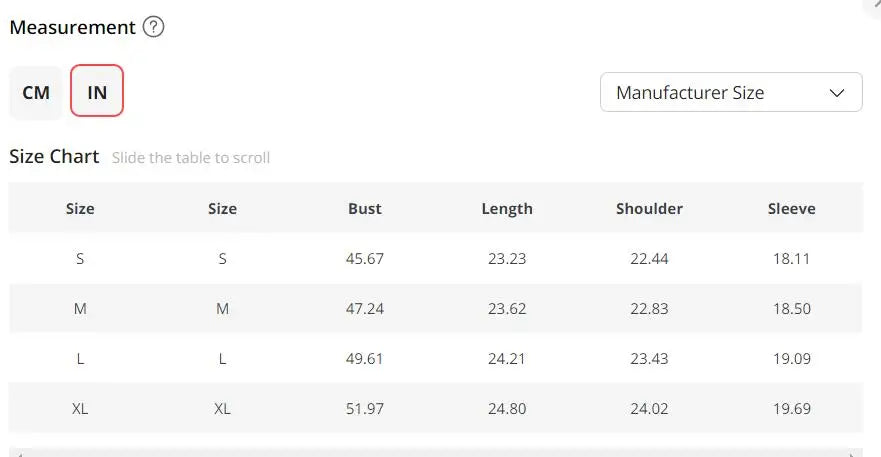Click the 'Slide the table to scroll' hint
881x457 pixels.
pos(191,158)
